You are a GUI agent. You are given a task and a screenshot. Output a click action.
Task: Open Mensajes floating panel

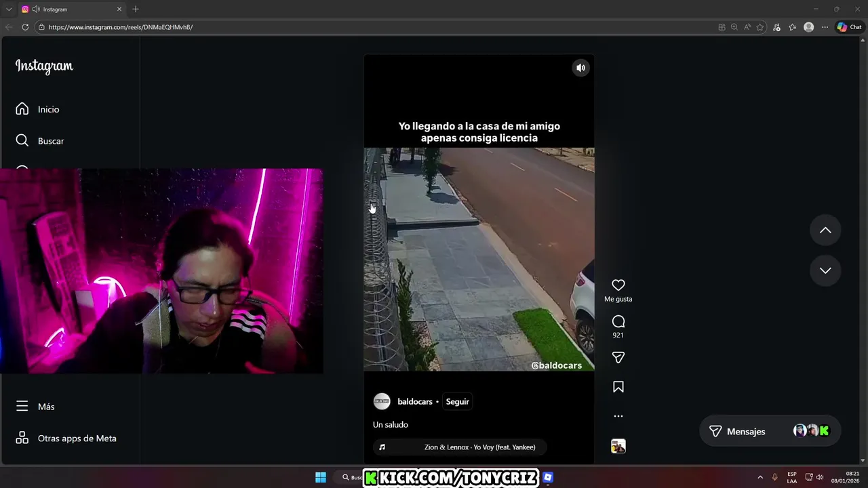click(x=770, y=431)
